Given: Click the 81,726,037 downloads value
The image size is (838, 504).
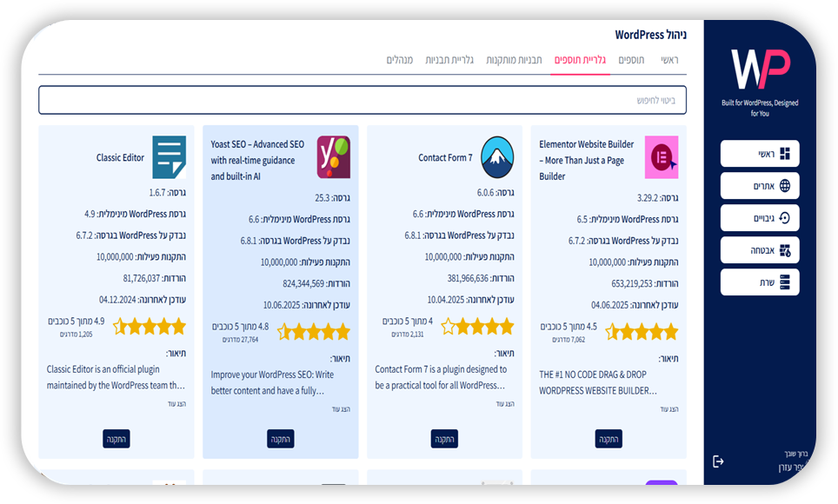Looking at the screenshot, I should coord(142,278).
